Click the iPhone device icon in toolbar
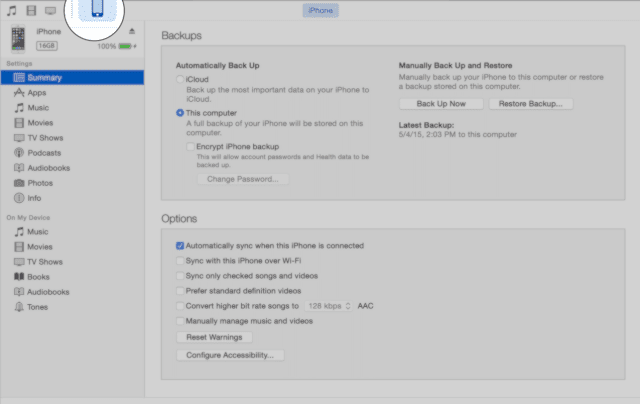Image resolution: width=640 pixels, height=404 pixels. coord(97,8)
